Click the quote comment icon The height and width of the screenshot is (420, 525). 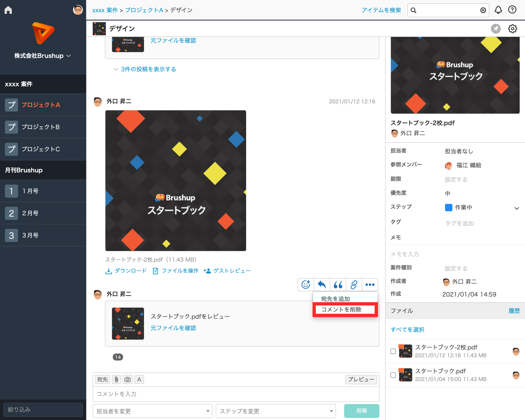pos(338,284)
